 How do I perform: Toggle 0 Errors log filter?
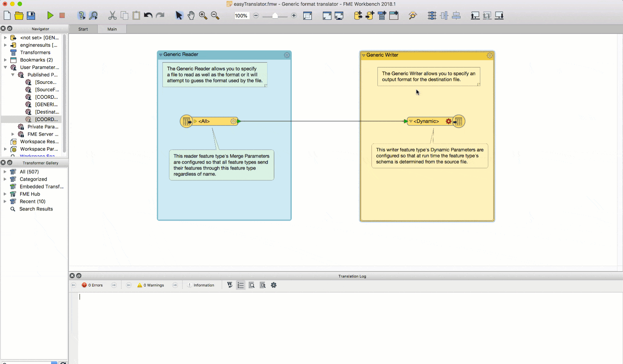92,285
